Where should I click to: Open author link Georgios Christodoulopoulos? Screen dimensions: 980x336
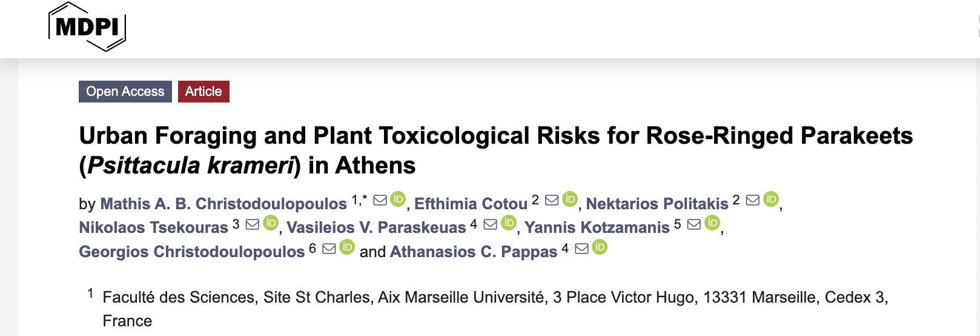191,252
